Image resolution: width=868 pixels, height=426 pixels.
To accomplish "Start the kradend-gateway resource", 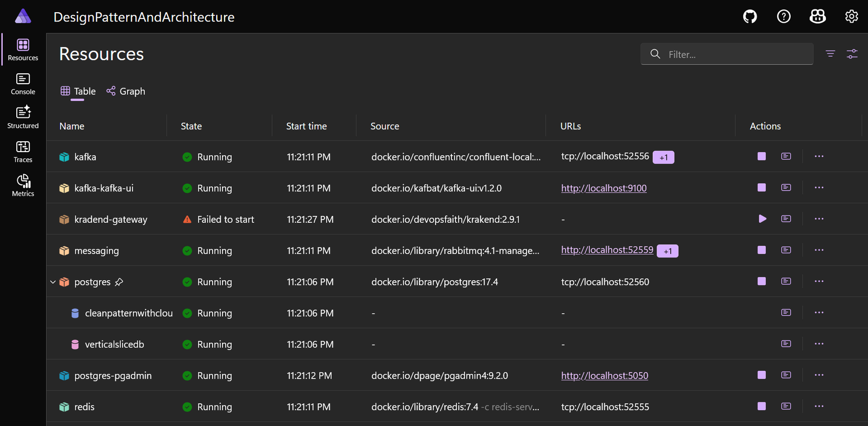I will point(762,219).
